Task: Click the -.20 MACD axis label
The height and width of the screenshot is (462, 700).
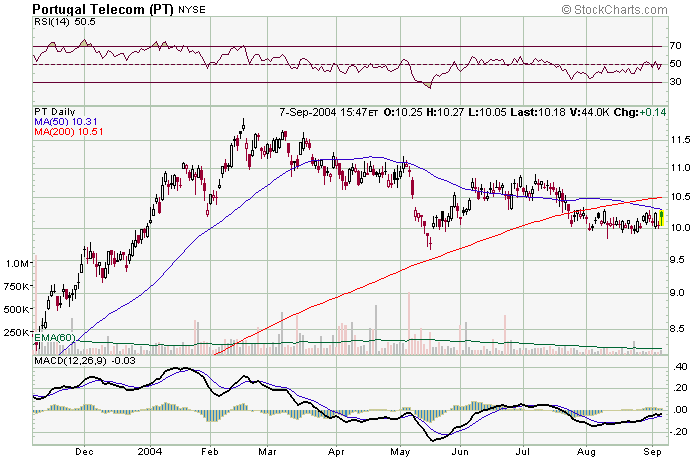Action: [678, 432]
